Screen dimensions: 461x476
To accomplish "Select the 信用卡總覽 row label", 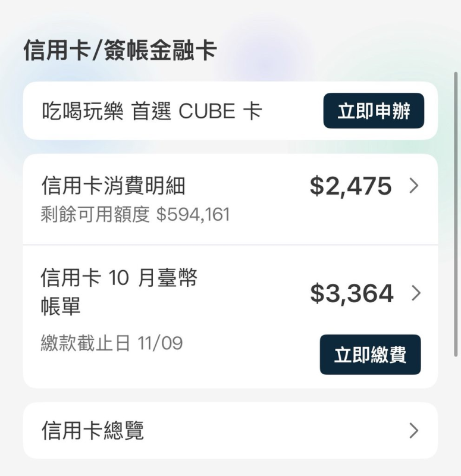I will click(93, 430).
